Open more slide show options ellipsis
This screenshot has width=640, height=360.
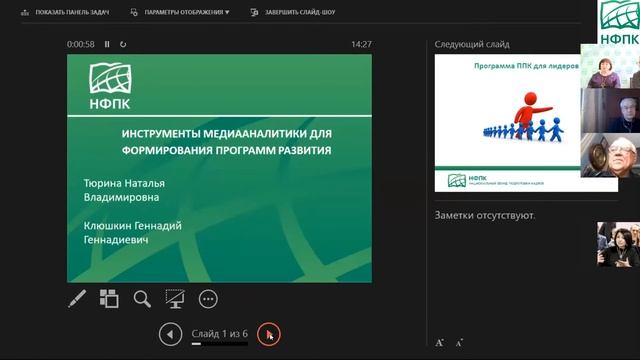coord(208,299)
